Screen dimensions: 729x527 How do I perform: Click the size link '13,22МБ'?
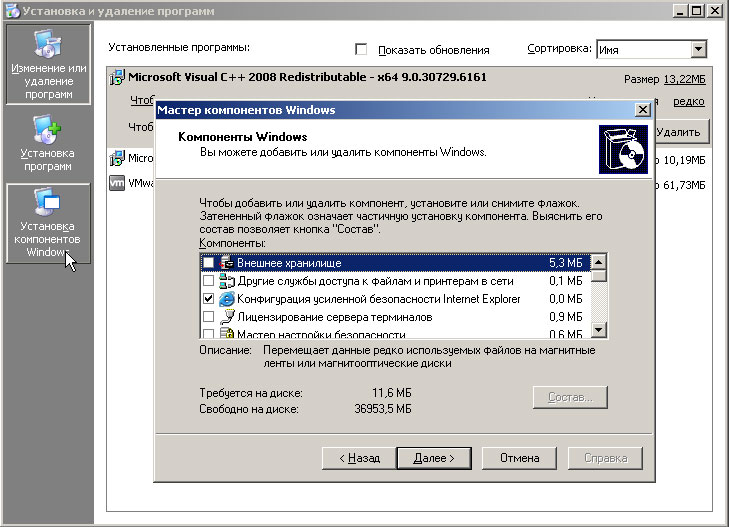[x=684, y=79]
